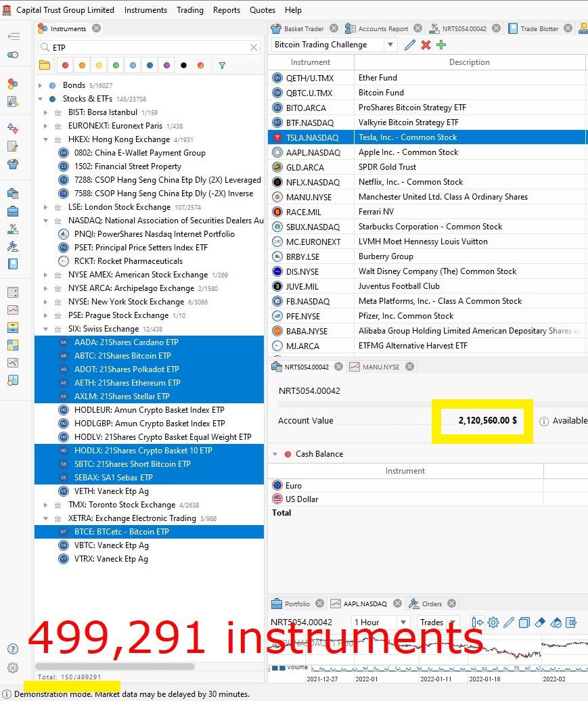Select RCKT: Rocket Pharmaceuticals
Screen dimensions: 588x701
tap(149, 261)
